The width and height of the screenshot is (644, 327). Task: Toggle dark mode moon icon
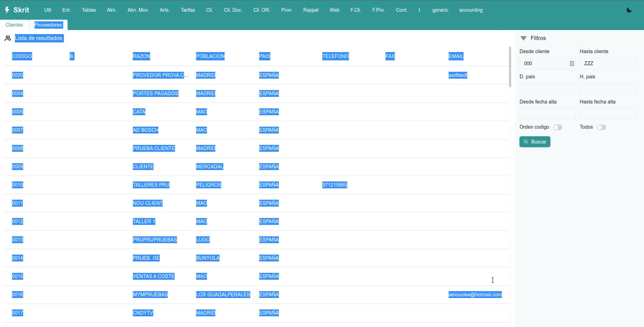629,10
